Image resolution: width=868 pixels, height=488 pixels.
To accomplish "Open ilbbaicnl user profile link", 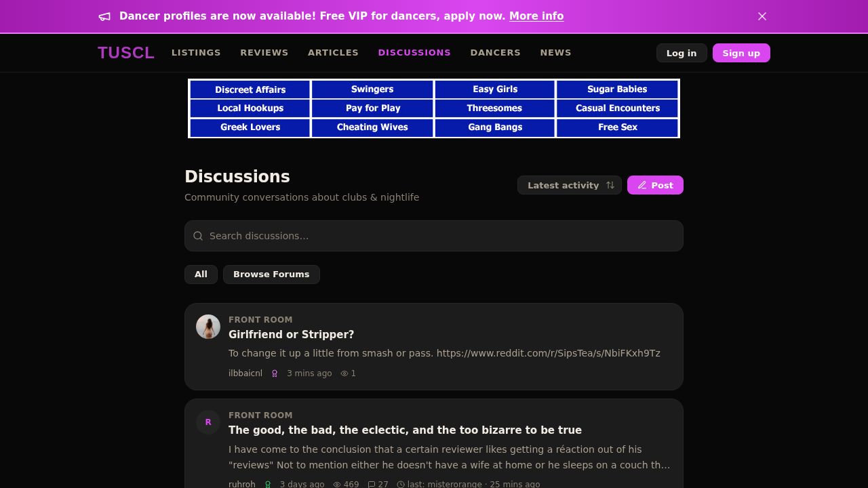I will coord(245,373).
